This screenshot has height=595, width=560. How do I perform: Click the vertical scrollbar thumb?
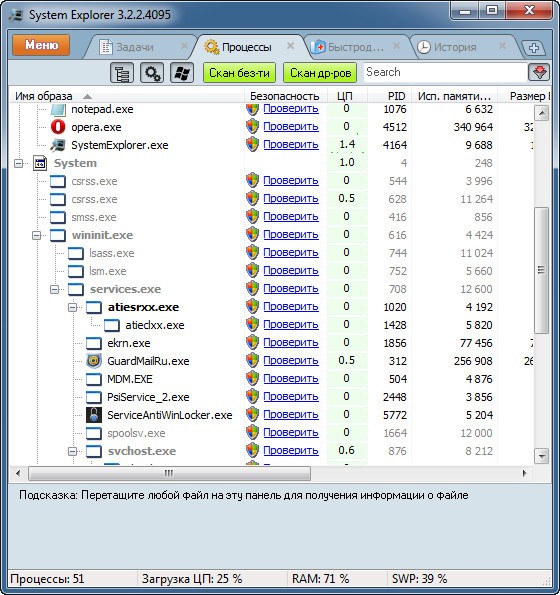click(541, 270)
